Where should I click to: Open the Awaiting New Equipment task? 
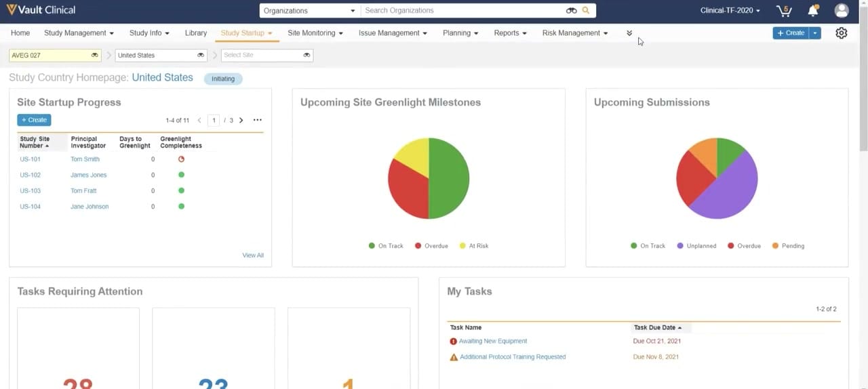click(x=493, y=342)
